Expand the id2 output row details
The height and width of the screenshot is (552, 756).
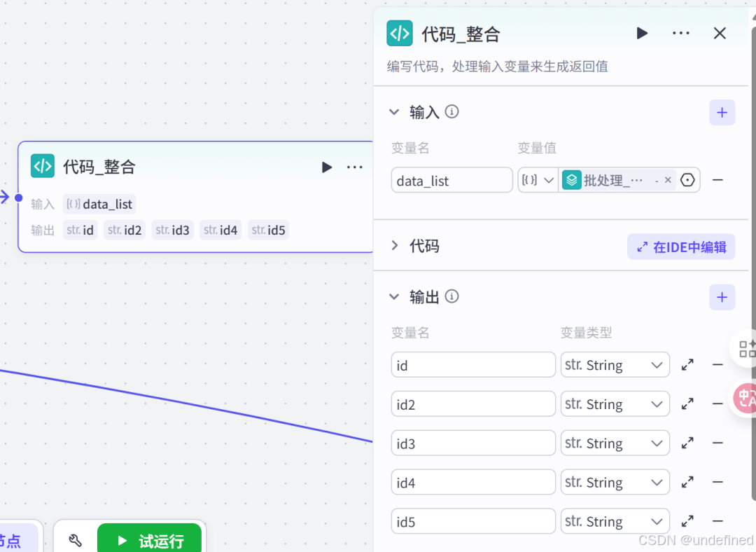pyautogui.click(x=687, y=404)
